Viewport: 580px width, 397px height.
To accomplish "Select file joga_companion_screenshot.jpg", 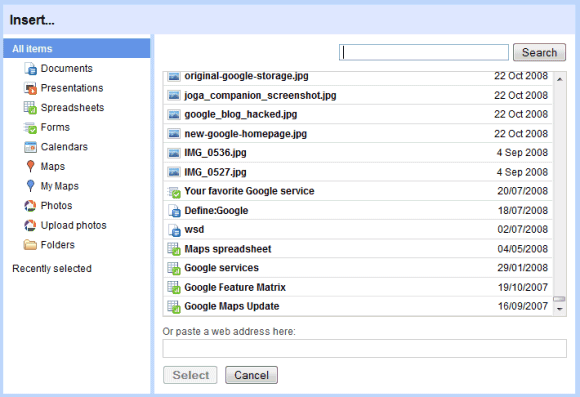I will click(260, 95).
